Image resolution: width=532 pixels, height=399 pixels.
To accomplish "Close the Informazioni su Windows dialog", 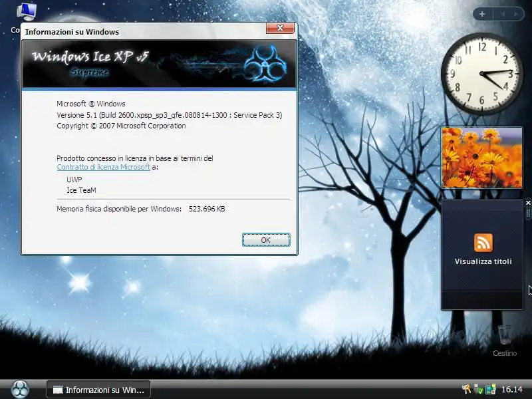I will tap(280, 28).
